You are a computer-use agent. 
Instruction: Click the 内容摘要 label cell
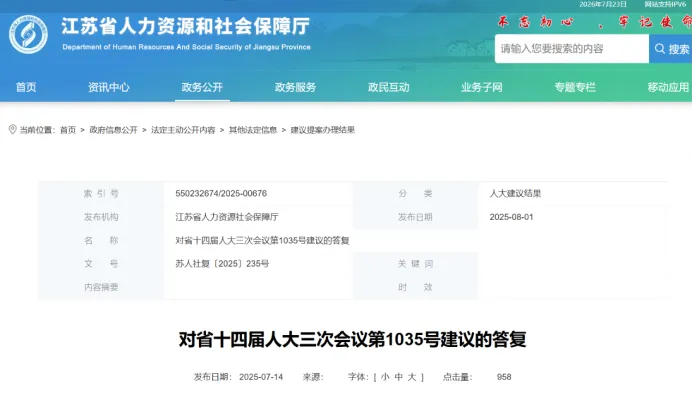click(x=101, y=287)
